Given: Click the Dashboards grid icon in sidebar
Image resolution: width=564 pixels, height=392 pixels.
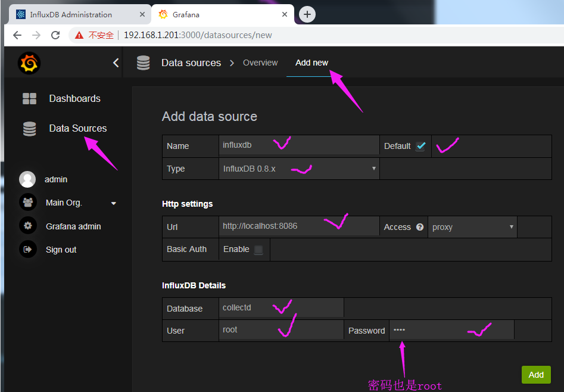Looking at the screenshot, I should (x=30, y=98).
